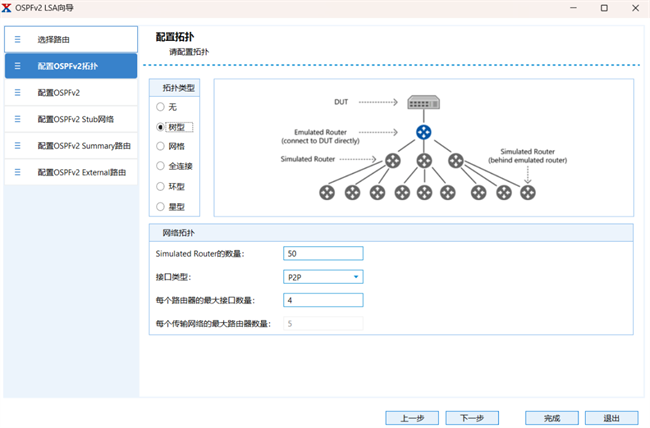Click the blue Emulated Router icon
650x428 pixels.
(x=424, y=133)
